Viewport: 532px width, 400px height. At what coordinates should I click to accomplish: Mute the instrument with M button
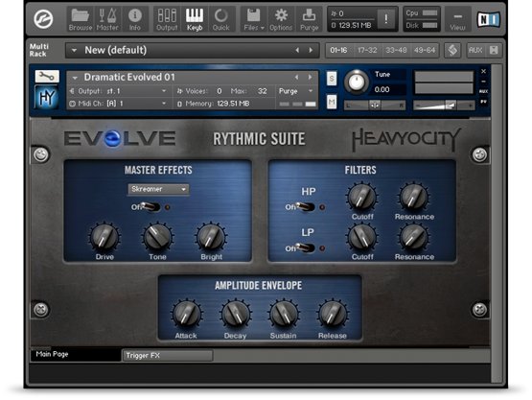point(332,102)
